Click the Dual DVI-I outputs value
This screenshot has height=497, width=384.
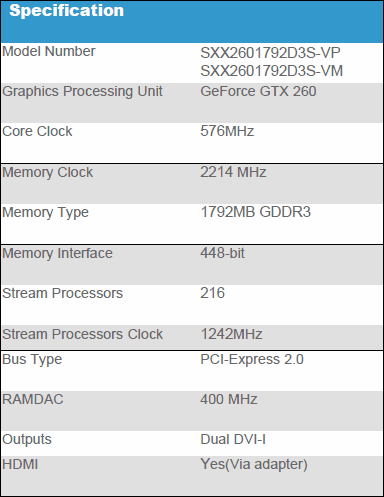[x=233, y=439]
